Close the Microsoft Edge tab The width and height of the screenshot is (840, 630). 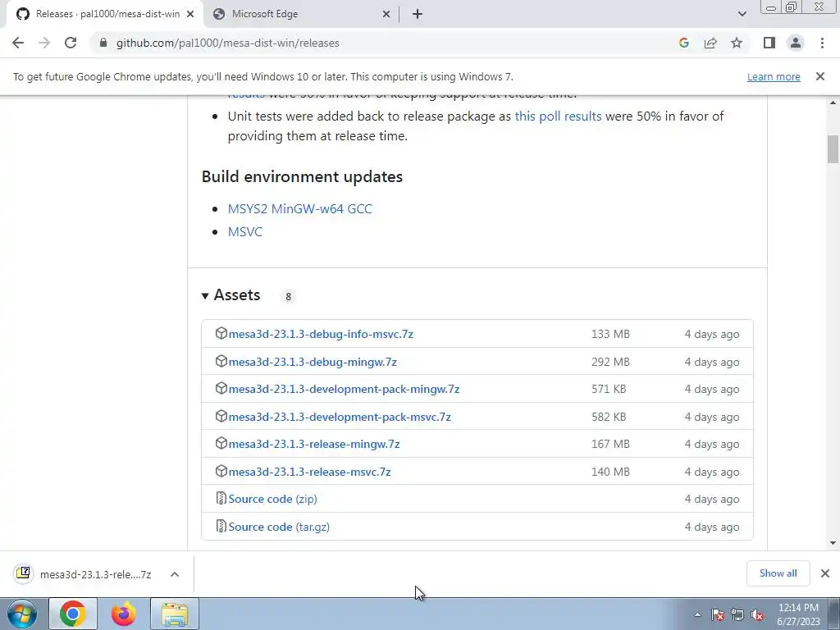click(x=386, y=14)
